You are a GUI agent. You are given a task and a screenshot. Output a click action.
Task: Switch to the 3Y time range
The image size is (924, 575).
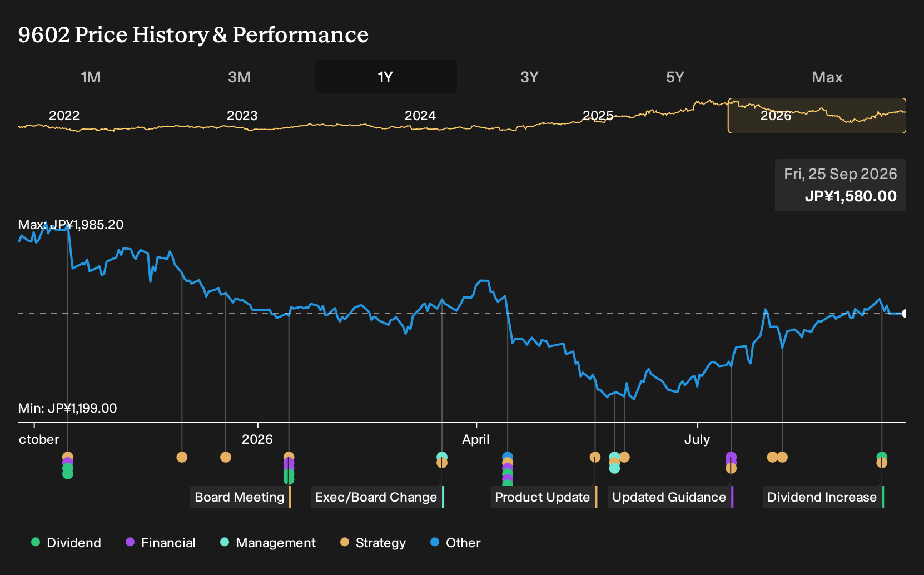(x=529, y=77)
